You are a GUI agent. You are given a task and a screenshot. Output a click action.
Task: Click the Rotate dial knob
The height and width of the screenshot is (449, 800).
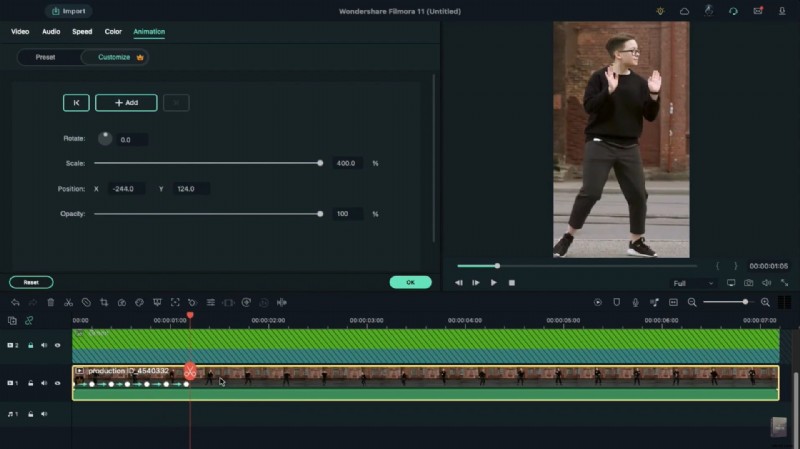[105, 138]
